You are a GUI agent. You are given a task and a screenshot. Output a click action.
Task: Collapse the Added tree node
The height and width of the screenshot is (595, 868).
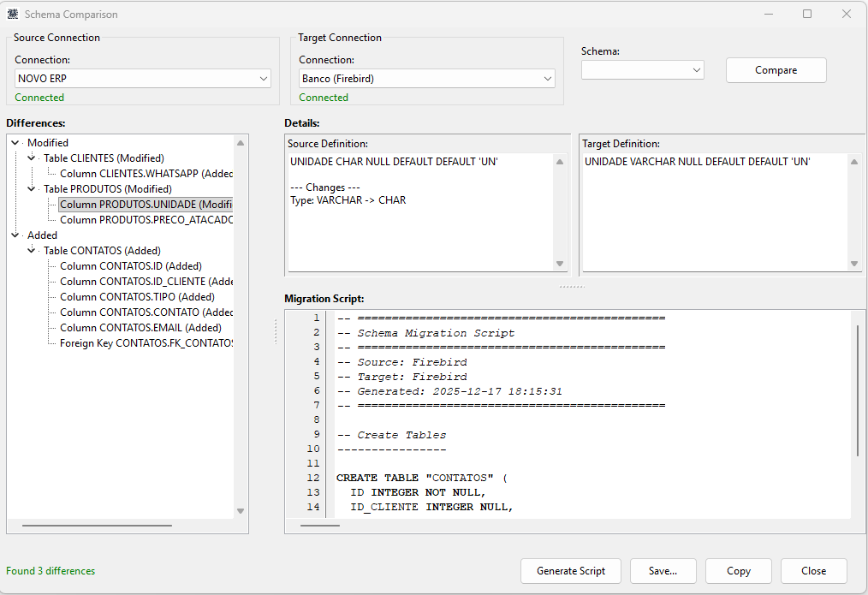point(15,235)
